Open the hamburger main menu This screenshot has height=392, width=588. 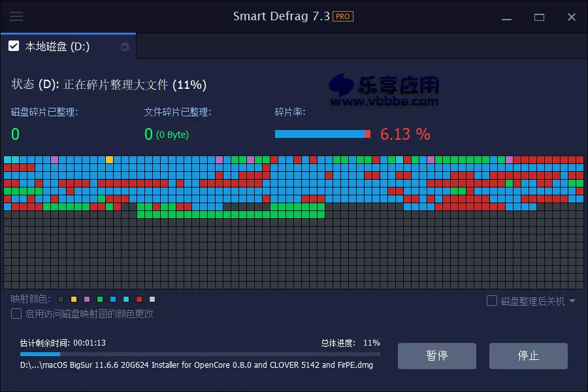tap(16, 17)
